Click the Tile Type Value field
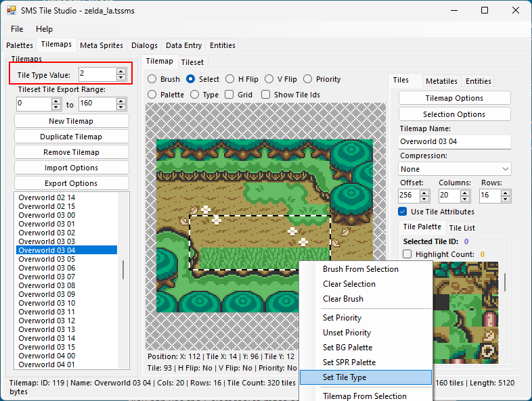532x401 pixels. (97, 74)
